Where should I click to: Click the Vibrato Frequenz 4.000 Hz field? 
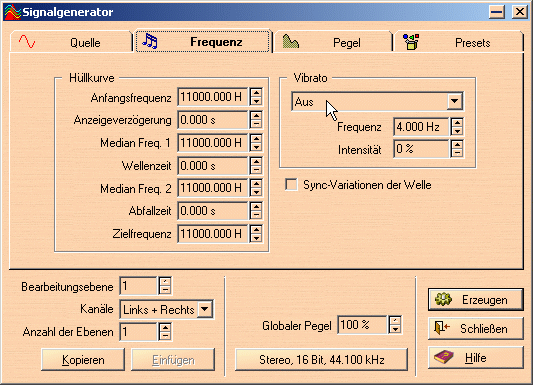point(421,127)
